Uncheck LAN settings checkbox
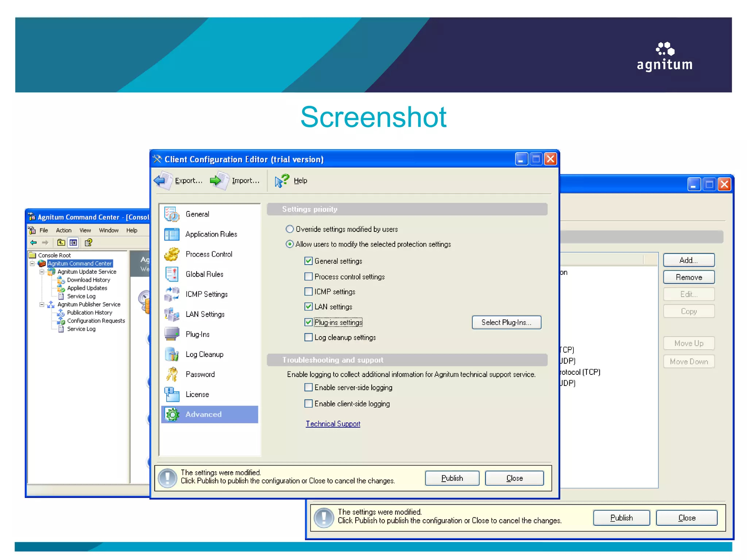This screenshot has height=560, width=747. pyautogui.click(x=309, y=306)
